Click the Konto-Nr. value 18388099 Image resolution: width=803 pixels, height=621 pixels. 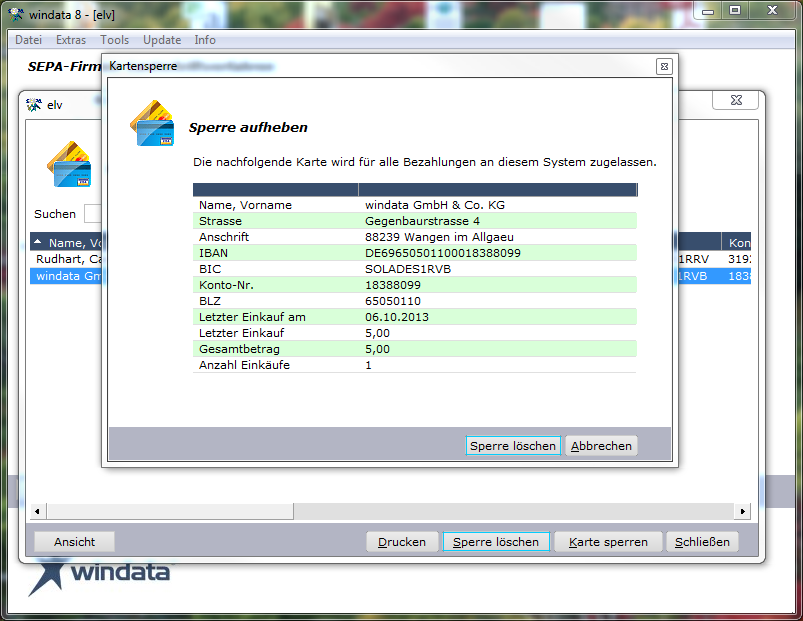[393, 285]
